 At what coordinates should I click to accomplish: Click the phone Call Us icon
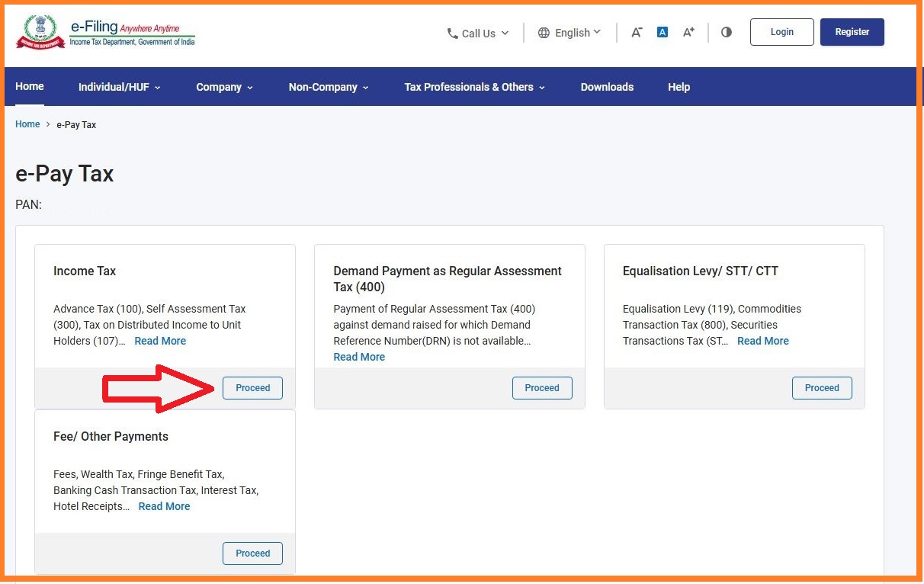pos(453,34)
